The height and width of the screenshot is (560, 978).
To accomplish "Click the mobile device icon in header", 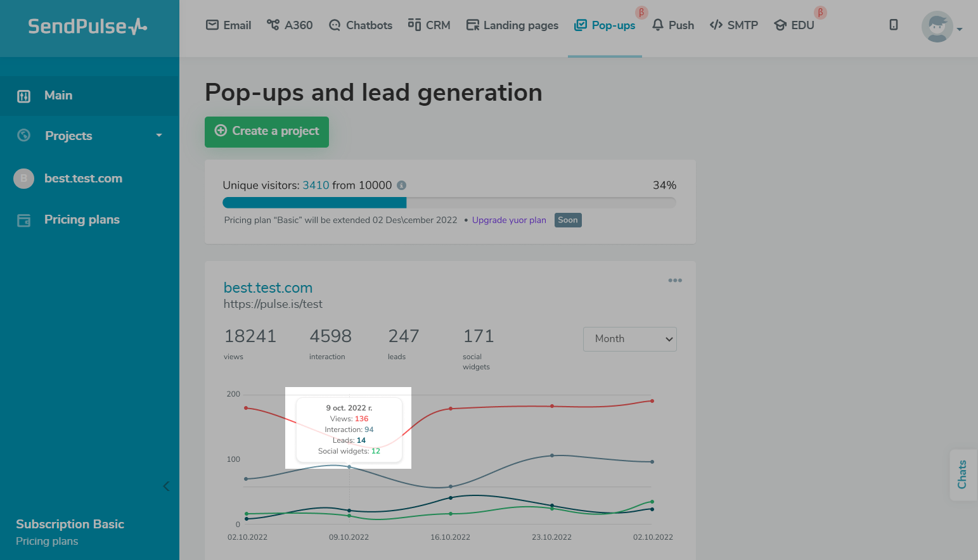I will (x=894, y=25).
